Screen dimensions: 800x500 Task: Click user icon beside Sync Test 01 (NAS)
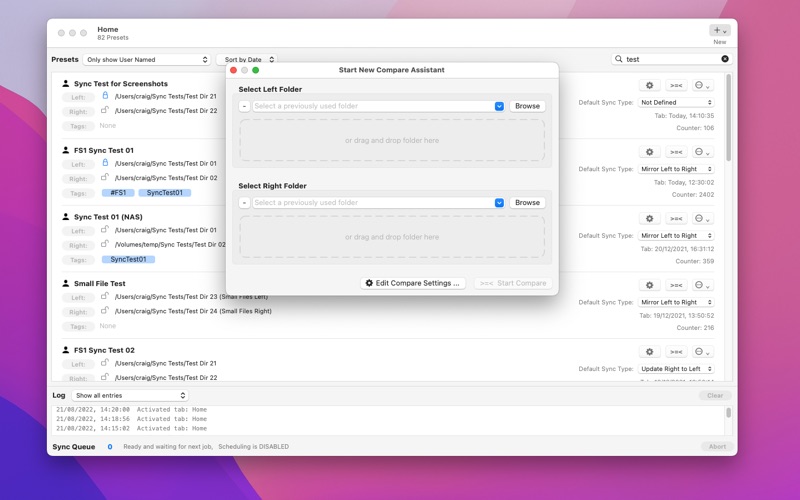click(66, 216)
